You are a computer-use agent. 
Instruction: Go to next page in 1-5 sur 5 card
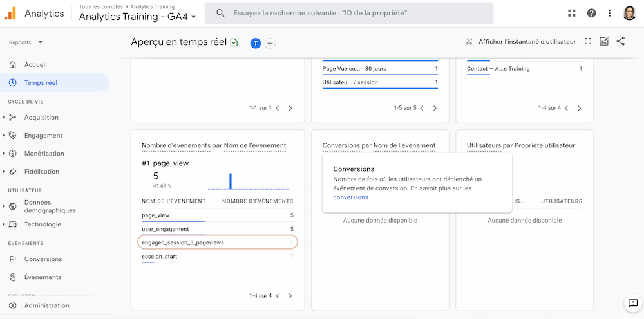click(x=435, y=108)
